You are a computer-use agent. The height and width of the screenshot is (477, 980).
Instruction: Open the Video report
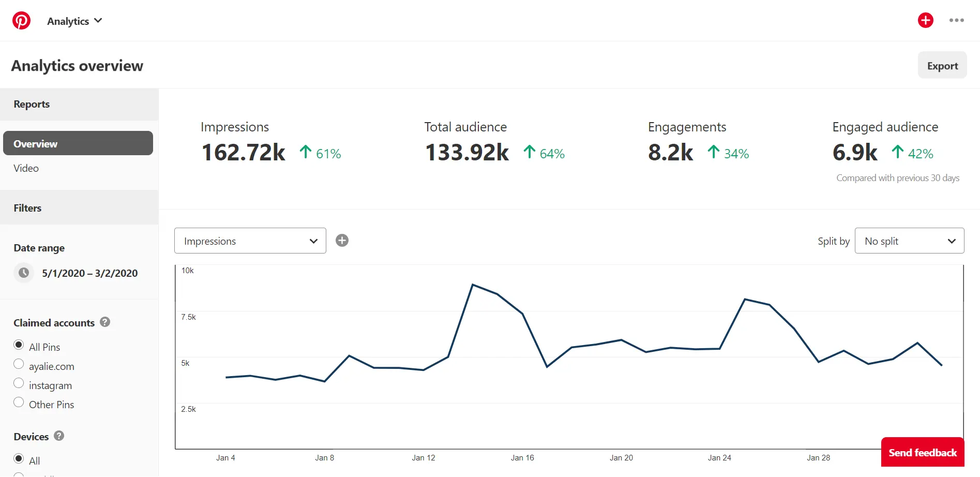click(x=26, y=168)
